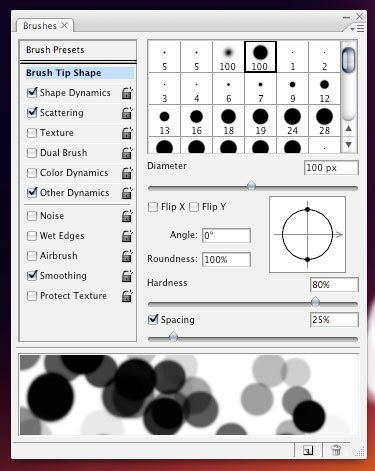Click the lock icon beside Color Dynamics
Image resolution: width=375 pixels, height=471 pixels.
pyautogui.click(x=127, y=173)
